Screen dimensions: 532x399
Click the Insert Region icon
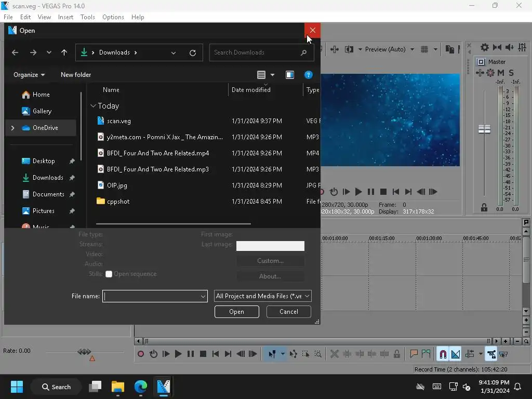(x=426, y=354)
